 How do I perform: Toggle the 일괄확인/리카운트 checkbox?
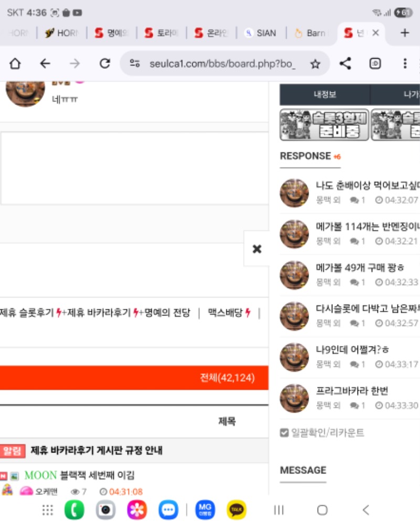tap(285, 432)
